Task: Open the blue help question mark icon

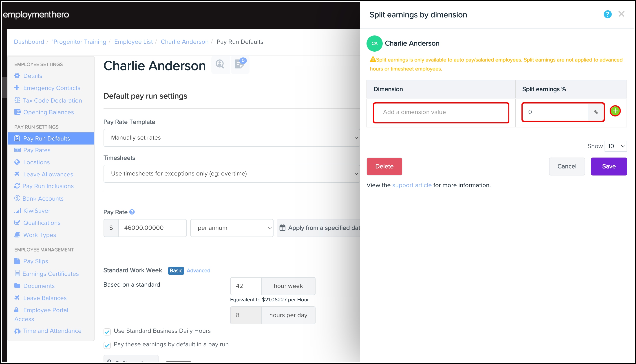Action: coord(607,15)
